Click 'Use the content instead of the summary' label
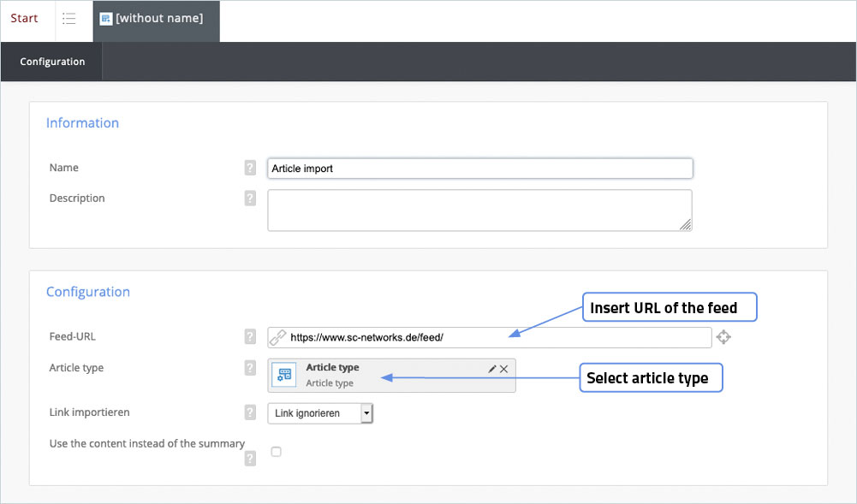Viewport: 857px width, 504px height. click(x=147, y=443)
